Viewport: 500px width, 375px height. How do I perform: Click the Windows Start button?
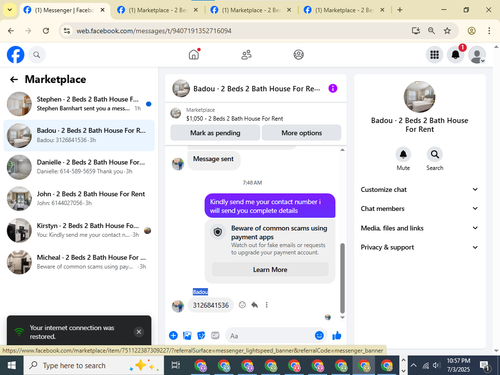point(12,365)
